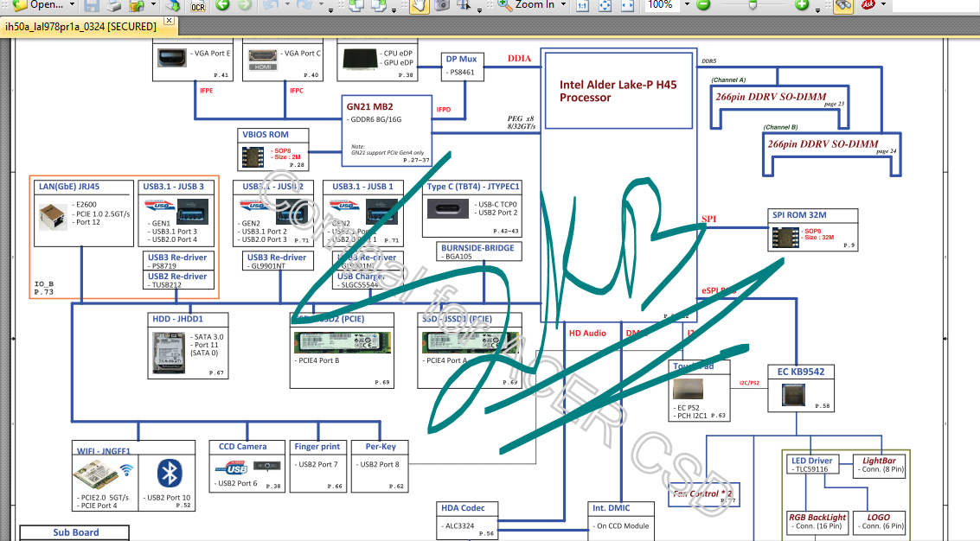Click the "LED Driver" heading
980x541 pixels.
[x=812, y=461]
